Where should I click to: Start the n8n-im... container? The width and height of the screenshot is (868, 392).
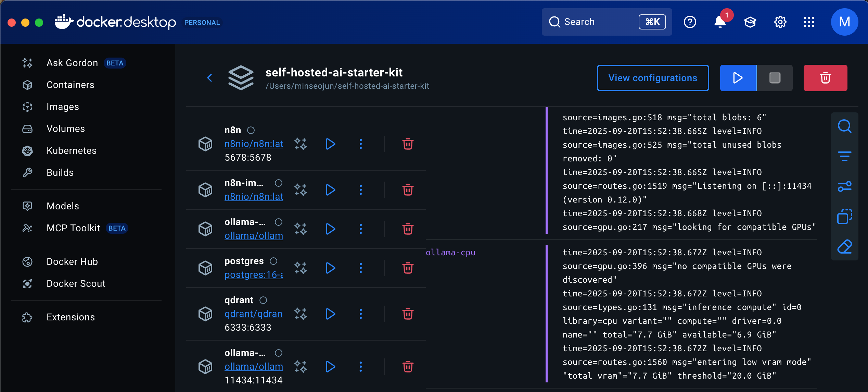(330, 190)
